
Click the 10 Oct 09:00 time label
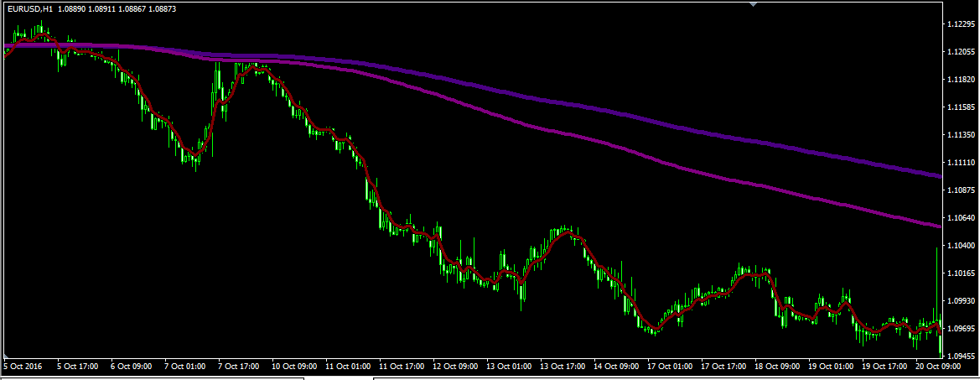pyautogui.click(x=293, y=367)
